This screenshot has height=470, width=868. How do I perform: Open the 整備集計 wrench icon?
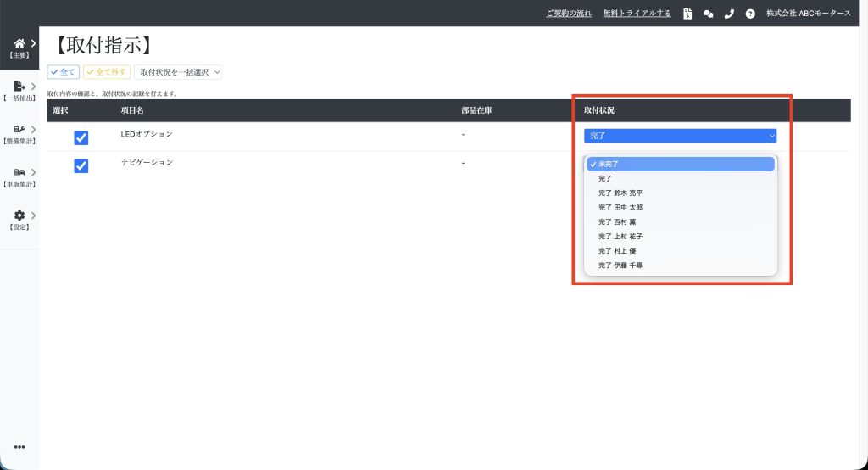pos(19,130)
